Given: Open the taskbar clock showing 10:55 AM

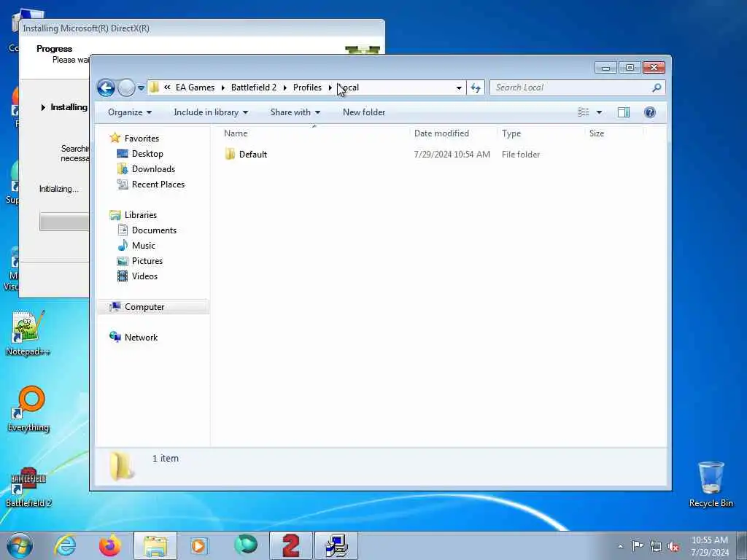Looking at the screenshot, I should click(709, 545).
